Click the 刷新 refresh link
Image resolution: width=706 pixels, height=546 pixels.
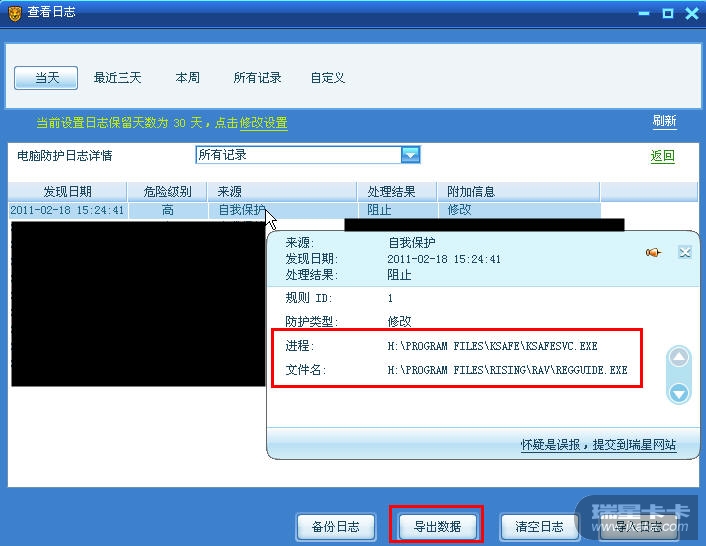665,121
